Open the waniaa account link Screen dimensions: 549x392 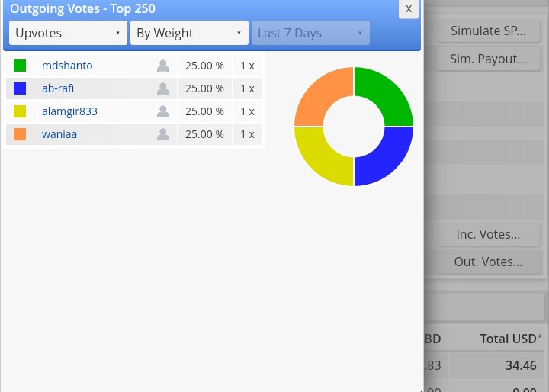pyautogui.click(x=59, y=134)
